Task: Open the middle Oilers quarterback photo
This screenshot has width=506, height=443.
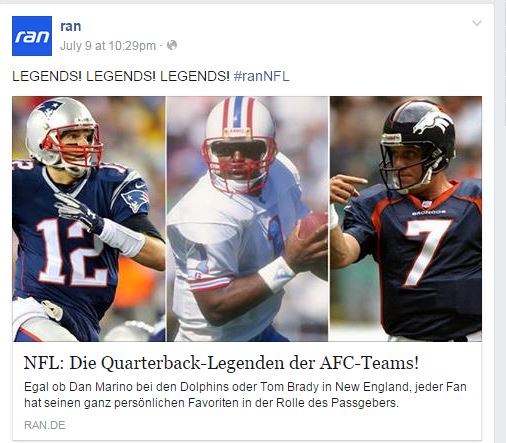Action: 247,219
